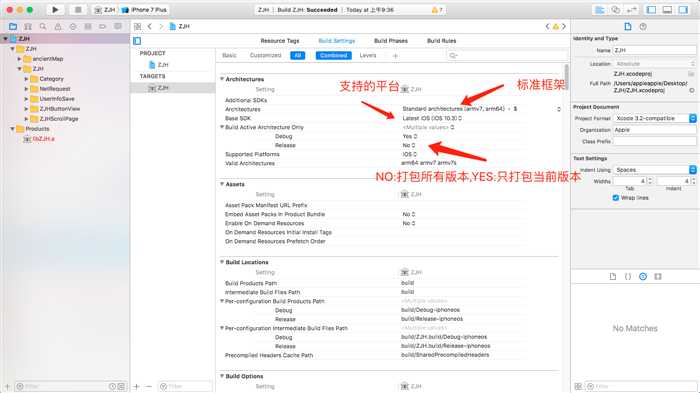Open the File Template library
Image resolution: width=700 pixels, height=393 pixels.
coord(613,276)
